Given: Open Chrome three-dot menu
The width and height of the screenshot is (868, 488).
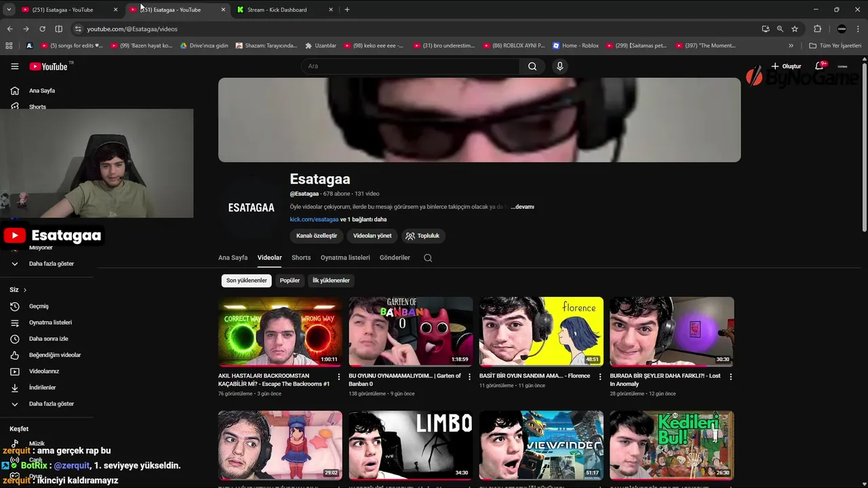Looking at the screenshot, I should [x=859, y=29].
